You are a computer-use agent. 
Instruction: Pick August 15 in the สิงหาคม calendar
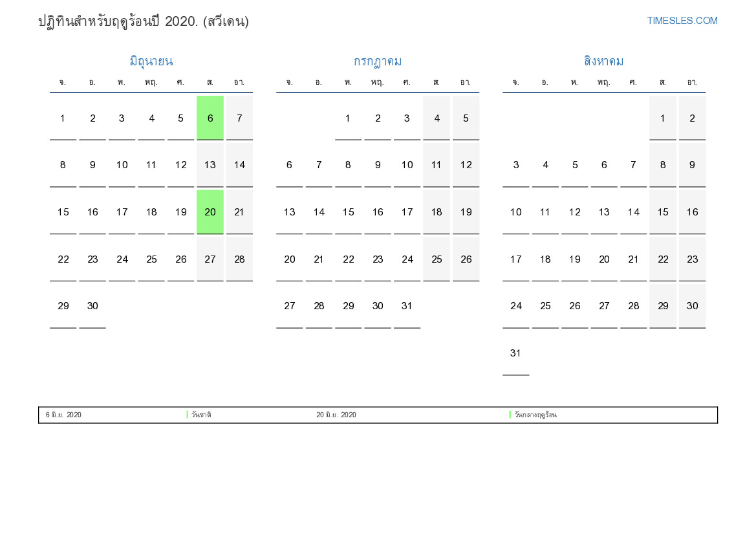coord(663,212)
